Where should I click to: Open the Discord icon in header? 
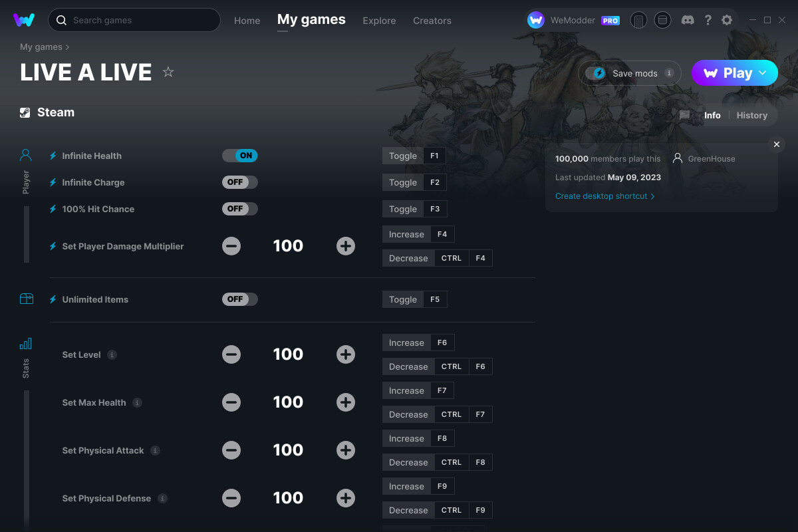pyautogui.click(x=688, y=20)
